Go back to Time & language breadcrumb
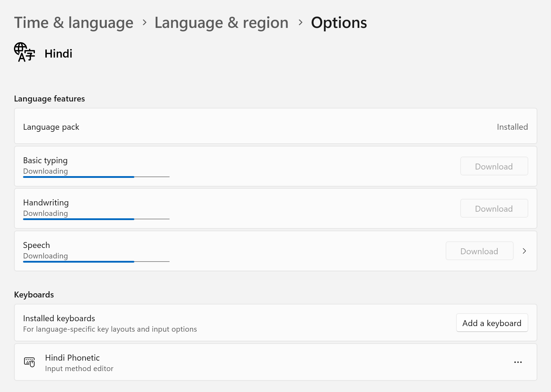The image size is (551, 392). coord(74,23)
